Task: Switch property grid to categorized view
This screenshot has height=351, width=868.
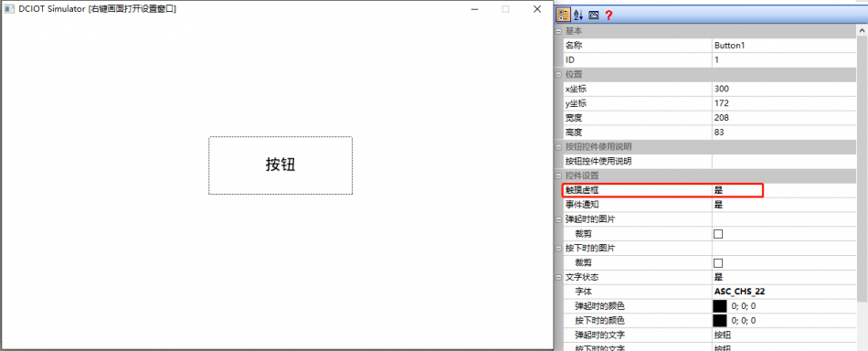Action: (x=563, y=15)
